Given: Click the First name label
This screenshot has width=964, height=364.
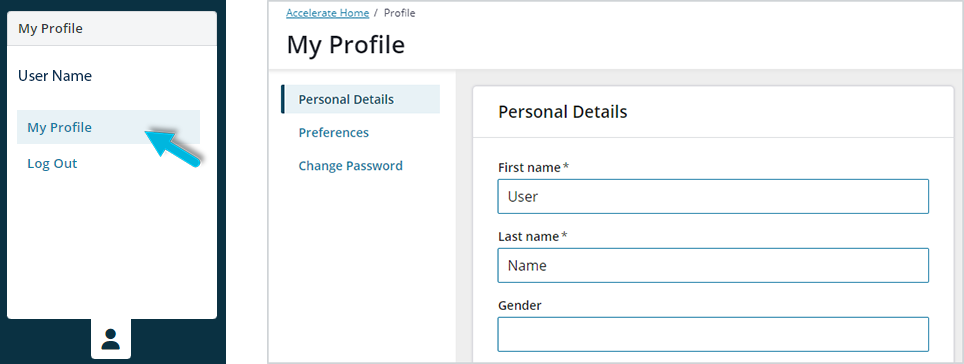Looking at the screenshot, I should pyautogui.click(x=534, y=167).
